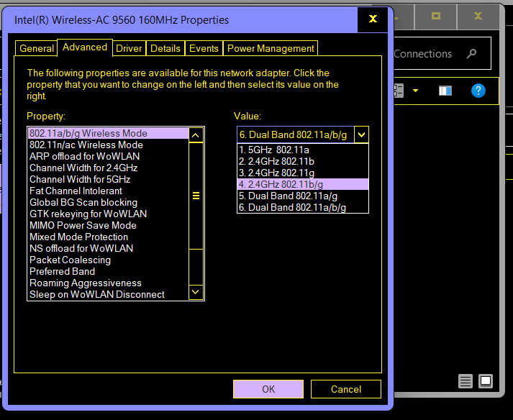Select Sleep on WoWLAN Disconnect

pos(108,294)
